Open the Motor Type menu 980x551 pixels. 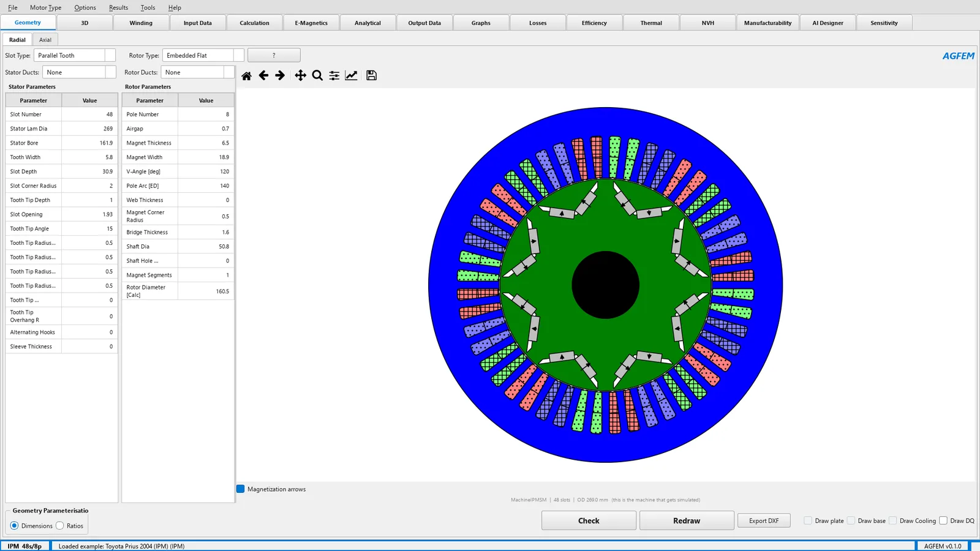[x=46, y=7]
